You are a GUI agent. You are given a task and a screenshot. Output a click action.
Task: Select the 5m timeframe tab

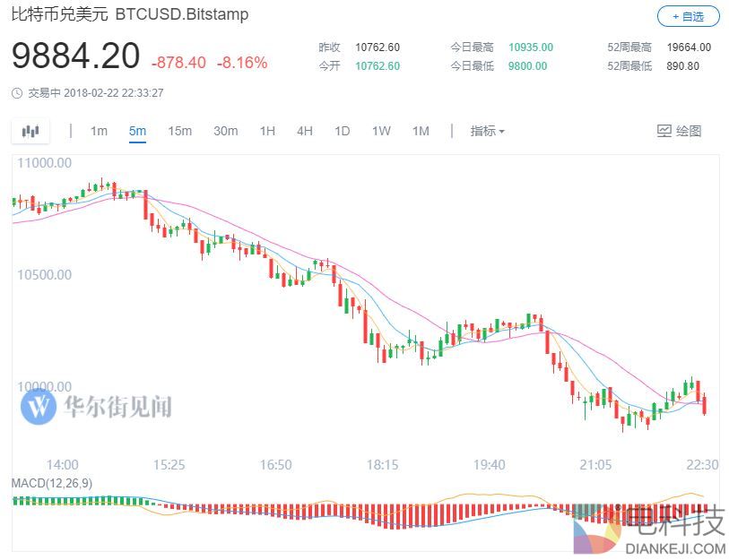(x=137, y=132)
